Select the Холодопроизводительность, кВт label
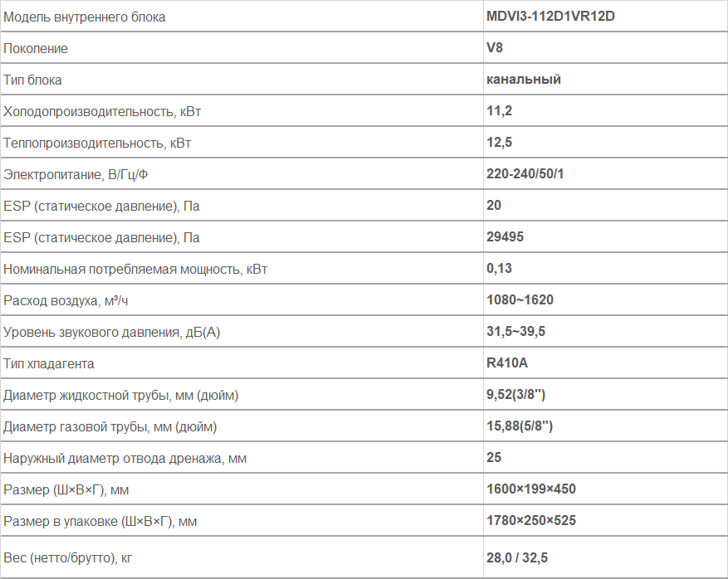Screen dimensions: 728x579 [101, 112]
